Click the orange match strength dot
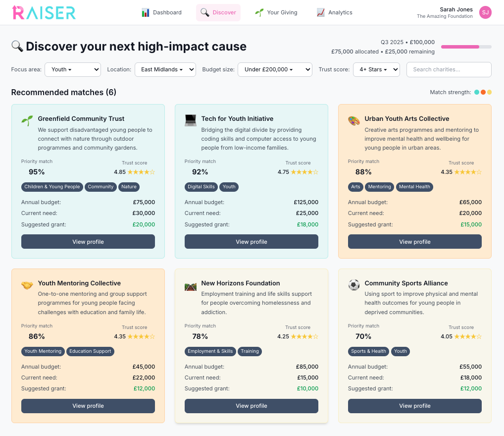This screenshot has height=436, width=504. coord(483,92)
